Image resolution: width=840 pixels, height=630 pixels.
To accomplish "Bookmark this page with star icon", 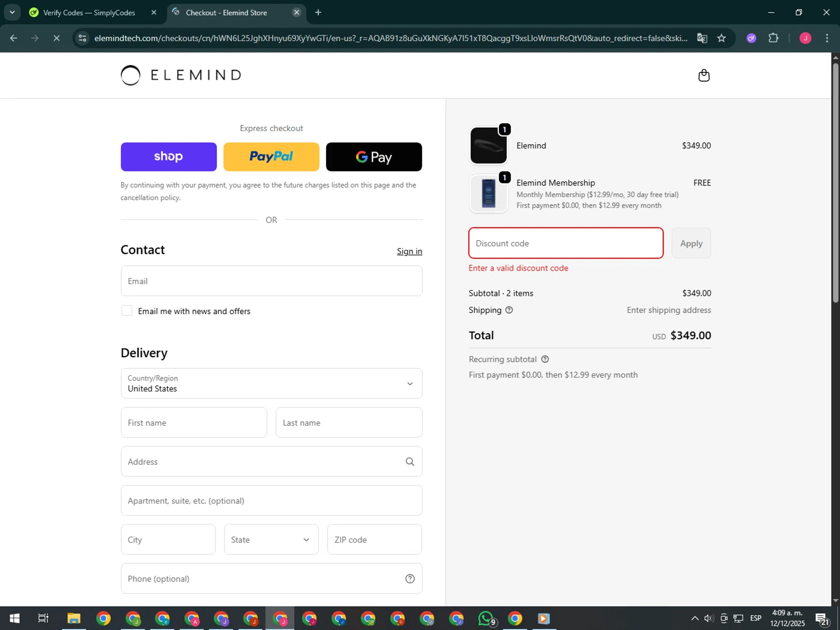I will click(721, 38).
